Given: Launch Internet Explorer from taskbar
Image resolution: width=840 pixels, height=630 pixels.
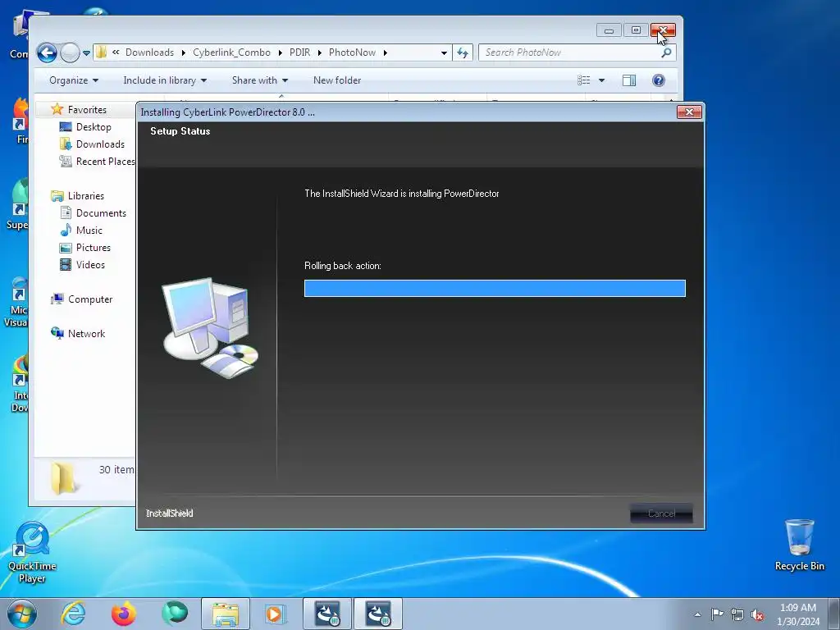Looking at the screenshot, I should click(73, 614).
